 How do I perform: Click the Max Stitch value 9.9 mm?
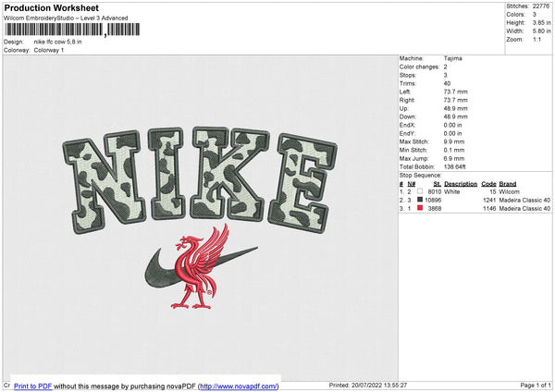tap(454, 141)
